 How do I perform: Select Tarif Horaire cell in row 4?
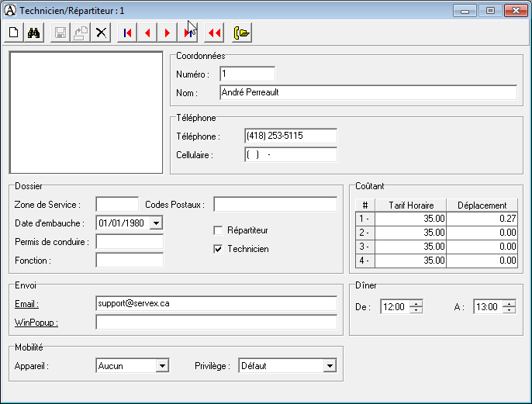tap(411, 261)
